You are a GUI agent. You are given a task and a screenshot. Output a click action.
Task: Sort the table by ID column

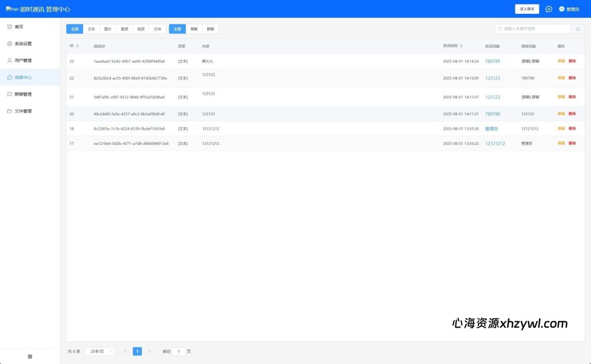click(77, 46)
